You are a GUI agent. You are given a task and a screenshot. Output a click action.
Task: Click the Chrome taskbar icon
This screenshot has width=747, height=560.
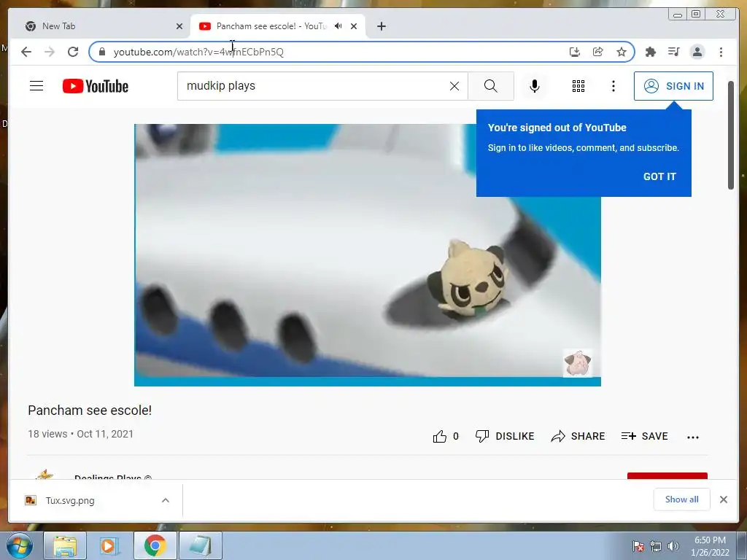[x=155, y=546]
